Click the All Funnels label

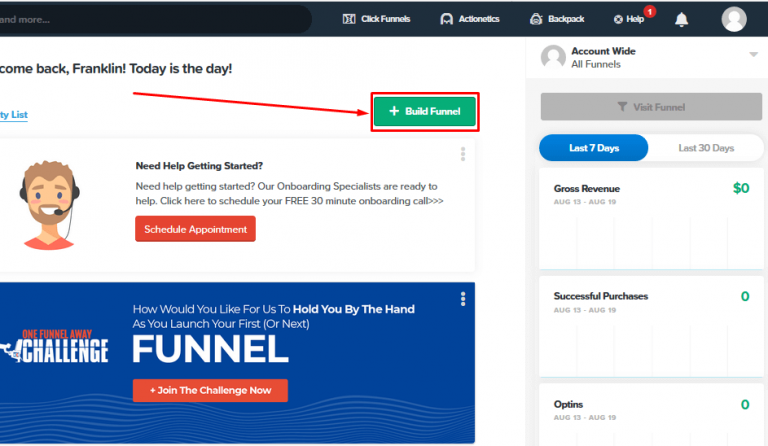click(x=596, y=64)
